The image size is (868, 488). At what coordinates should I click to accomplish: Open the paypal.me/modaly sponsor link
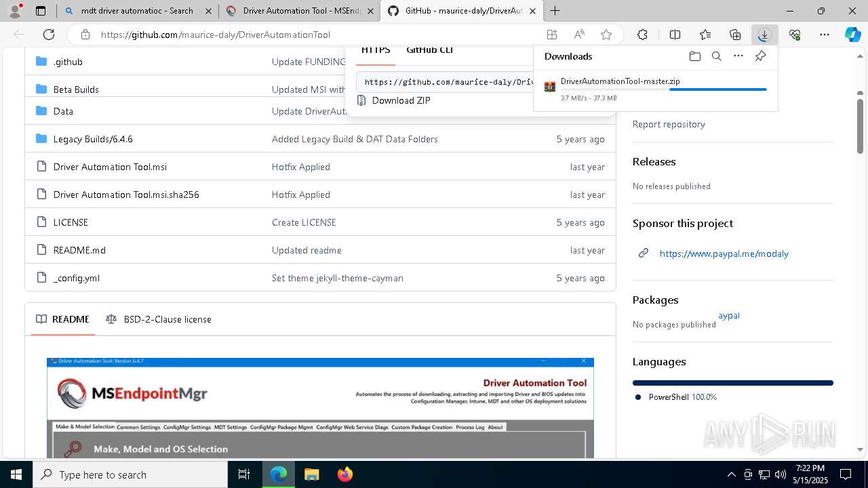pyautogui.click(x=724, y=253)
